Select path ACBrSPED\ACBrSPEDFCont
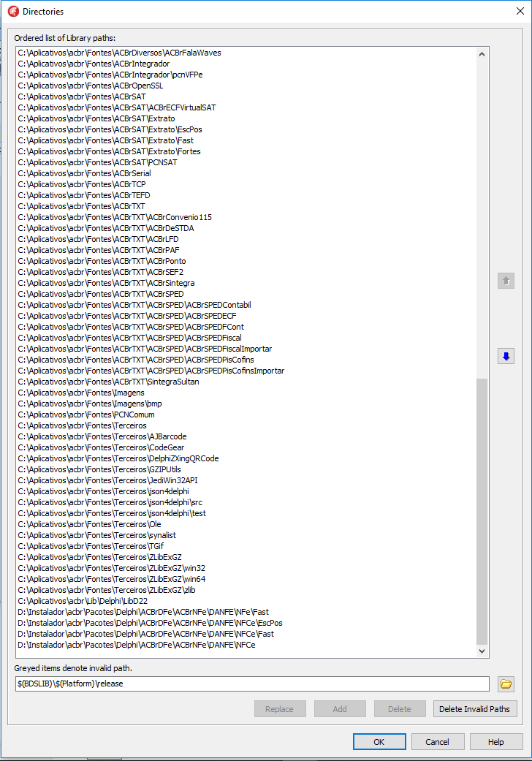Screen dimensions: 532x761 [x=131, y=327]
